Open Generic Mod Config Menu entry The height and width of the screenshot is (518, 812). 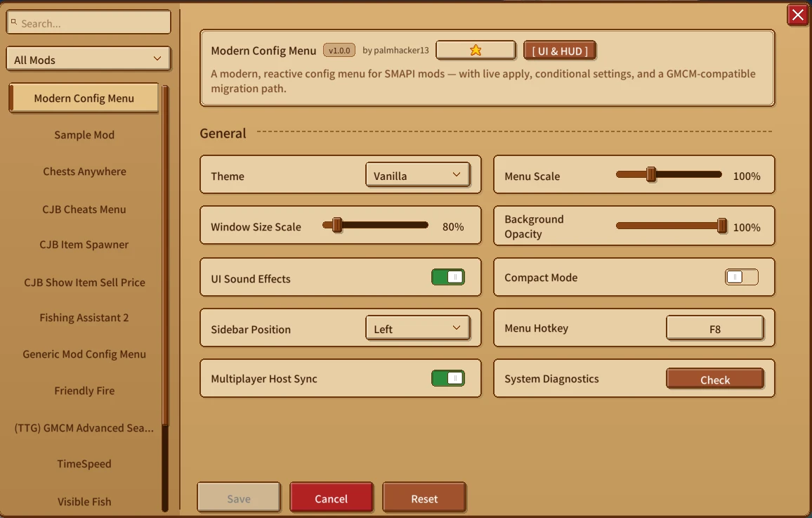pyautogui.click(x=84, y=354)
